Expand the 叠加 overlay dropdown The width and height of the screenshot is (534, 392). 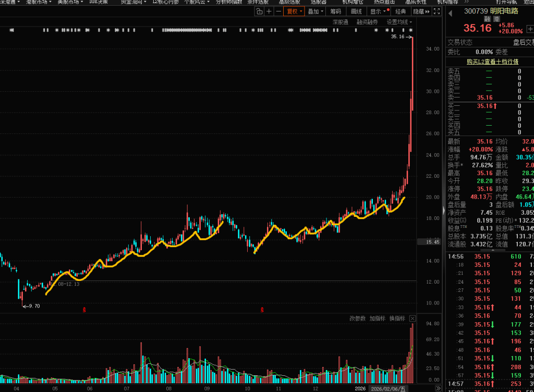click(x=315, y=11)
